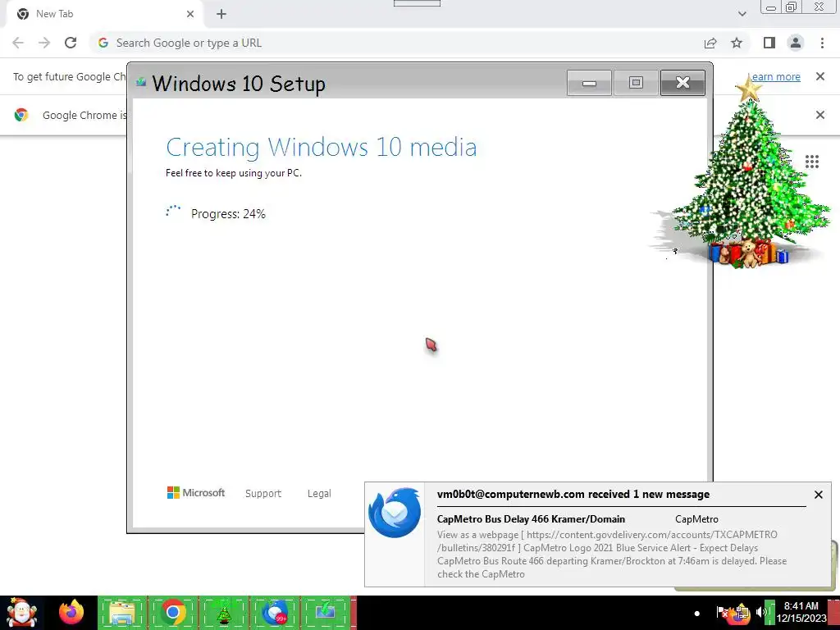Reload the Chrome page

[x=71, y=43]
